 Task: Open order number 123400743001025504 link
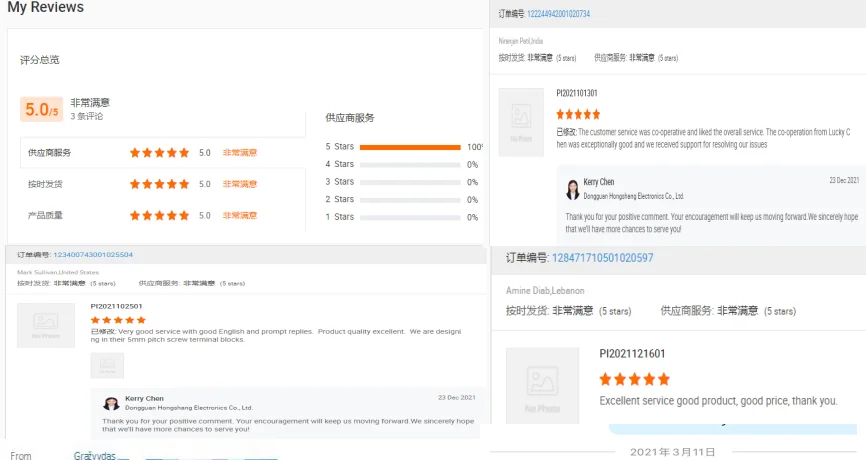click(93, 255)
